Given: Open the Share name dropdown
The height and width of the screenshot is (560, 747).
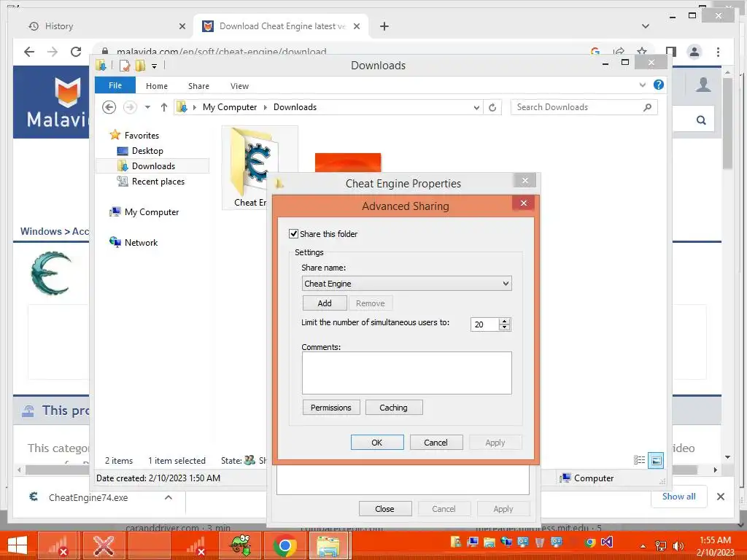Looking at the screenshot, I should [506, 284].
